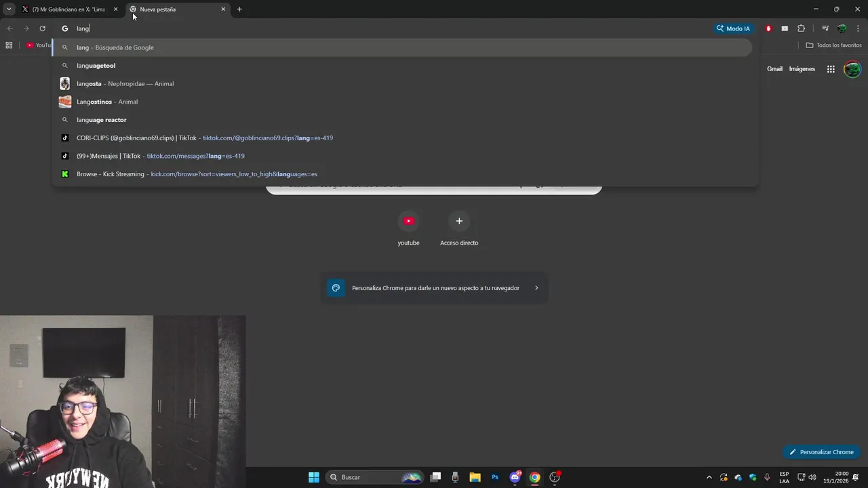This screenshot has height=488, width=868.
Task: Activate the Modo IA button
Action: pos(733,28)
